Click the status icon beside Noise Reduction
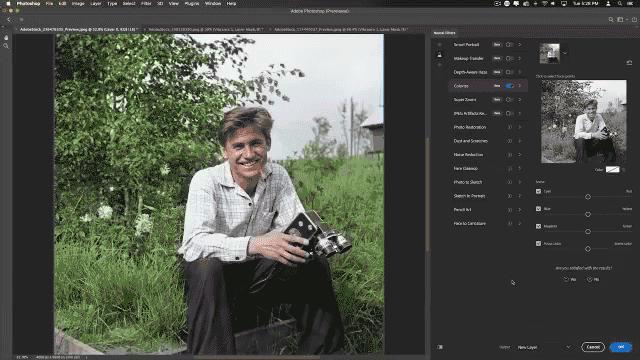Screen dimensions: 640x360 510,155
